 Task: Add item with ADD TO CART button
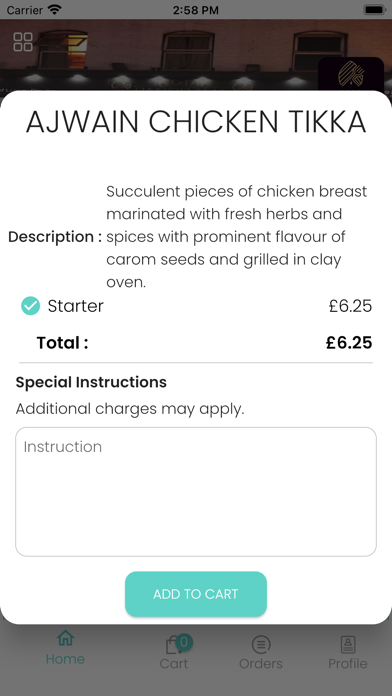click(196, 594)
